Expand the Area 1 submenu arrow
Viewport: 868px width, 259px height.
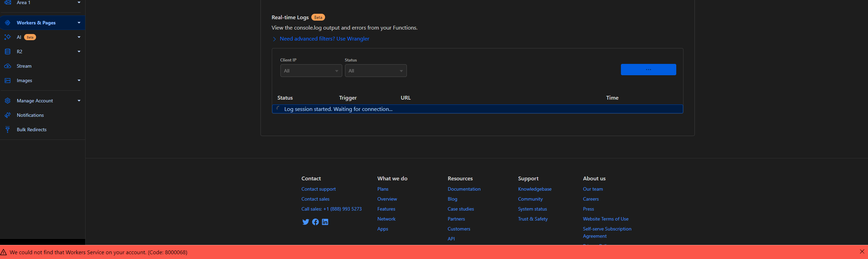click(79, 2)
